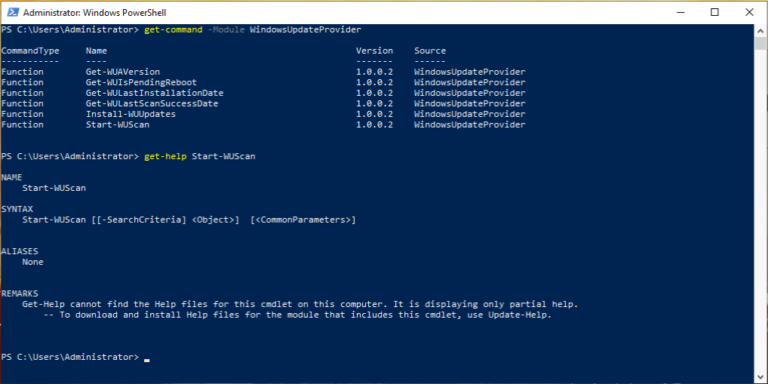The width and height of the screenshot is (768, 384).
Task: Click the Get-WULastInstallationDate entry
Action: coord(154,93)
